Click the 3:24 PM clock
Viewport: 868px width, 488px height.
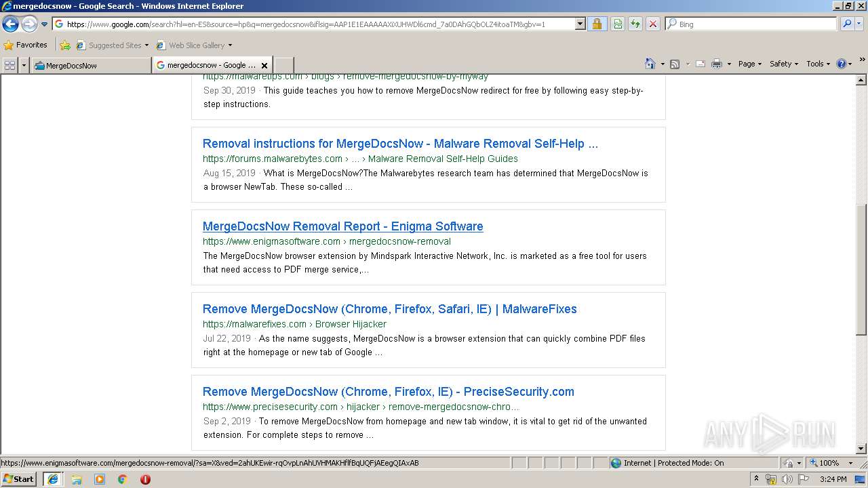(833, 479)
